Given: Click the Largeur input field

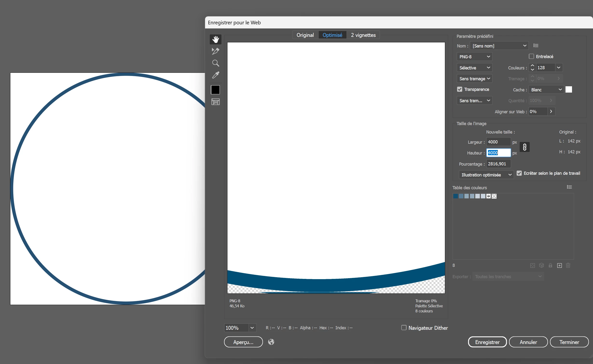Looking at the screenshot, I should [x=498, y=142].
